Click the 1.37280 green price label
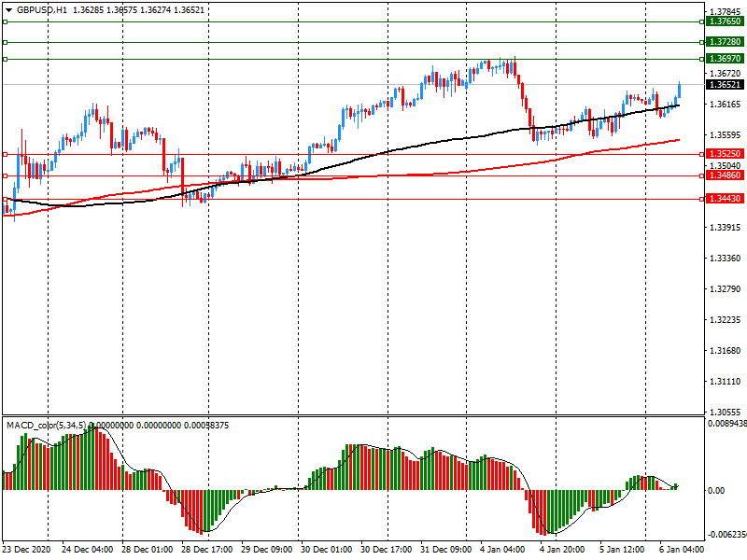This screenshot has width=747, height=560. [725, 42]
